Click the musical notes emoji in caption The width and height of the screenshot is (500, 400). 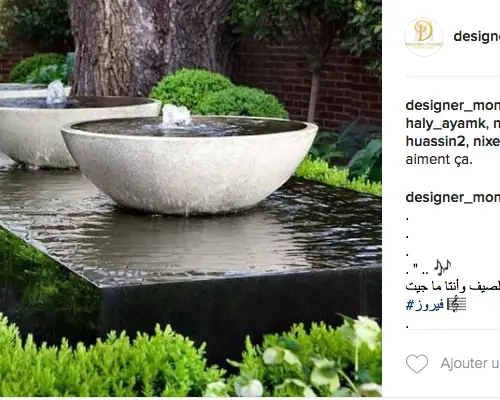coord(442,268)
